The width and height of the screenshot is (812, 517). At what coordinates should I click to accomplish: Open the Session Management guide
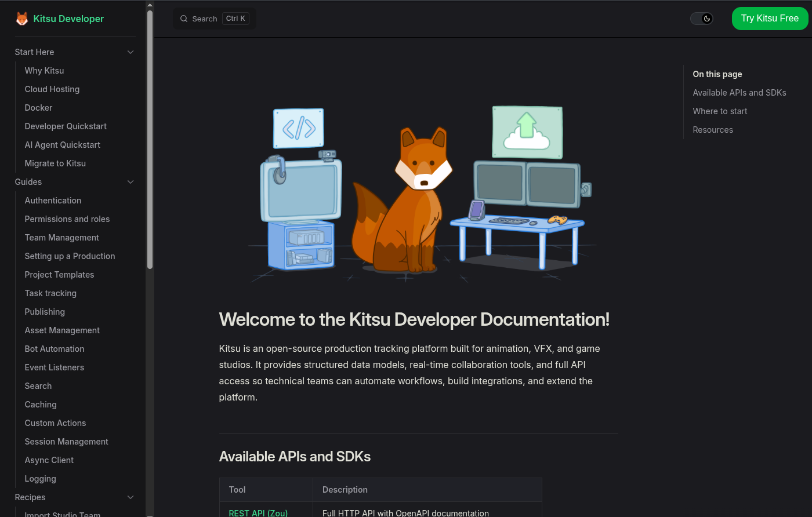[66, 442]
